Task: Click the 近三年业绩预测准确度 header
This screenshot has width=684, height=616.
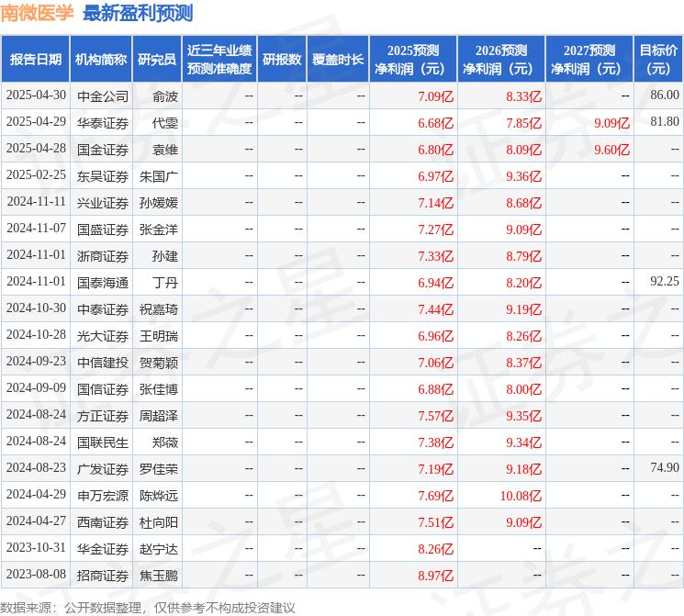Action: 219,59
